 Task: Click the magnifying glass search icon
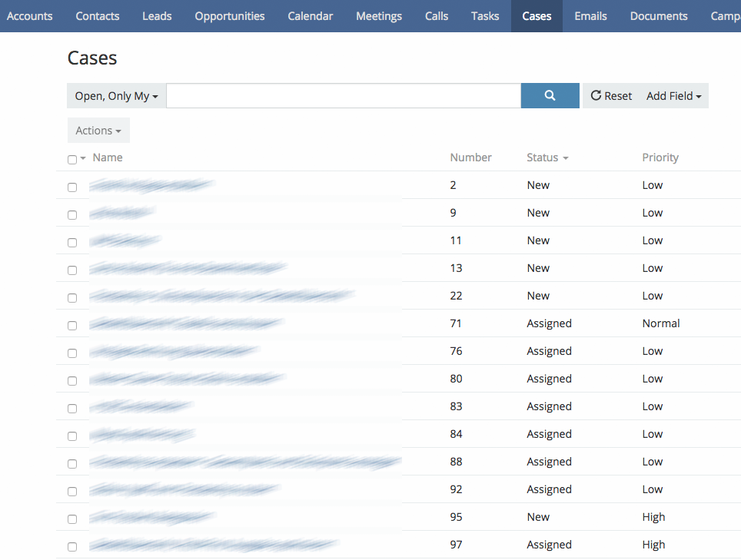point(549,95)
